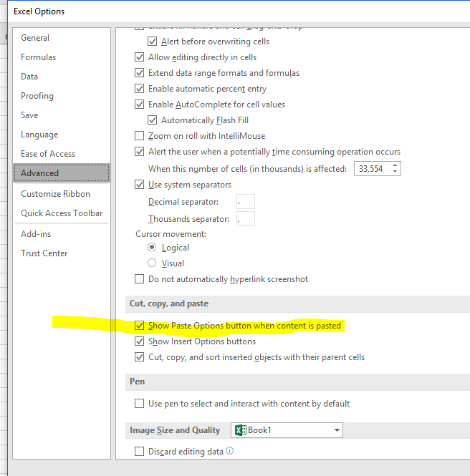470x476 pixels.
Task: Toggle Extend data range formats and formulas
Action: click(x=139, y=73)
